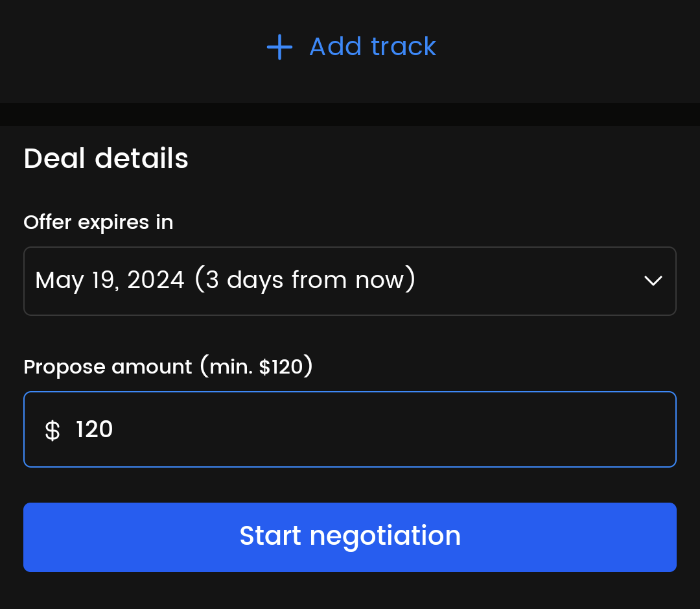700x609 pixels.
Task: Click the "May 19, 2024" date text
Action: coord(110,280)
